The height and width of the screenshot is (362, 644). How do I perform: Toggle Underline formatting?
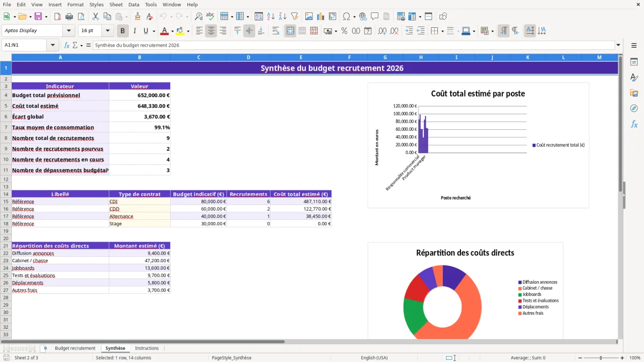pyautogui.click(x=146, y=31)
